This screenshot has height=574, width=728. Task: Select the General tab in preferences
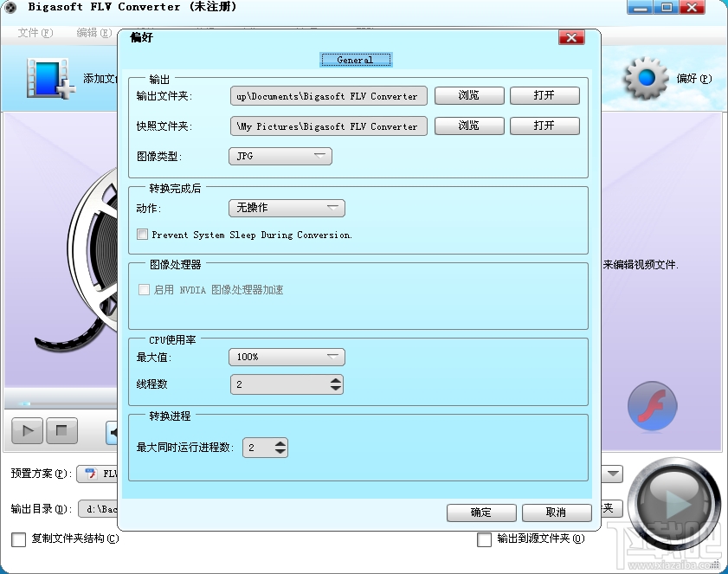356,59
